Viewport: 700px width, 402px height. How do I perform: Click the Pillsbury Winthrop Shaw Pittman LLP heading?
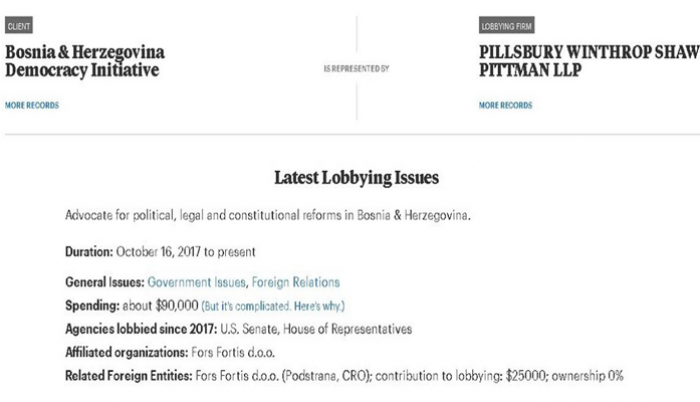coord(588,61)
